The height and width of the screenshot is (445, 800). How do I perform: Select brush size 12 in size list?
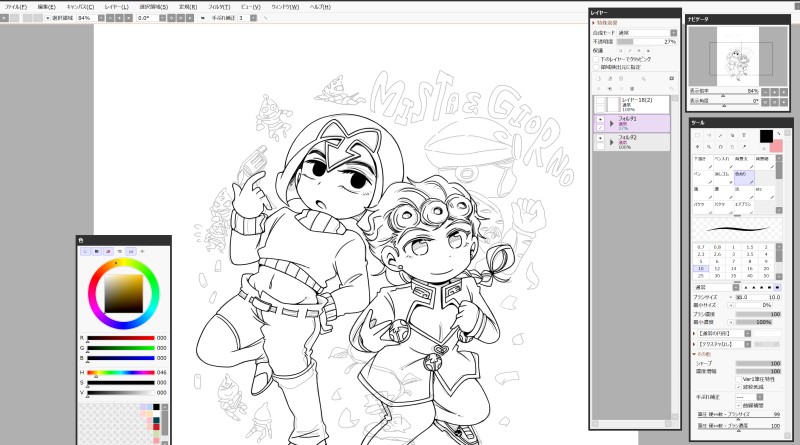(717, 268)
